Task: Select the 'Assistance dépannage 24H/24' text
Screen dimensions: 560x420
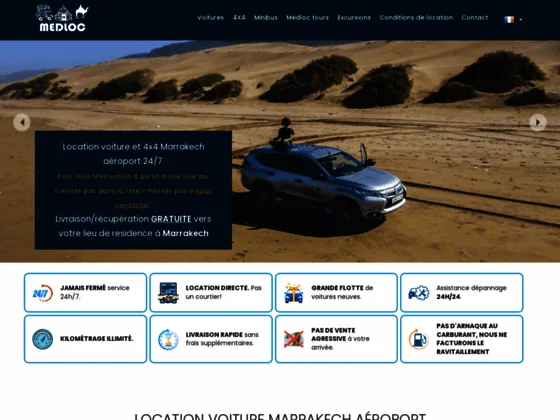Action: (x=471, y=292)
